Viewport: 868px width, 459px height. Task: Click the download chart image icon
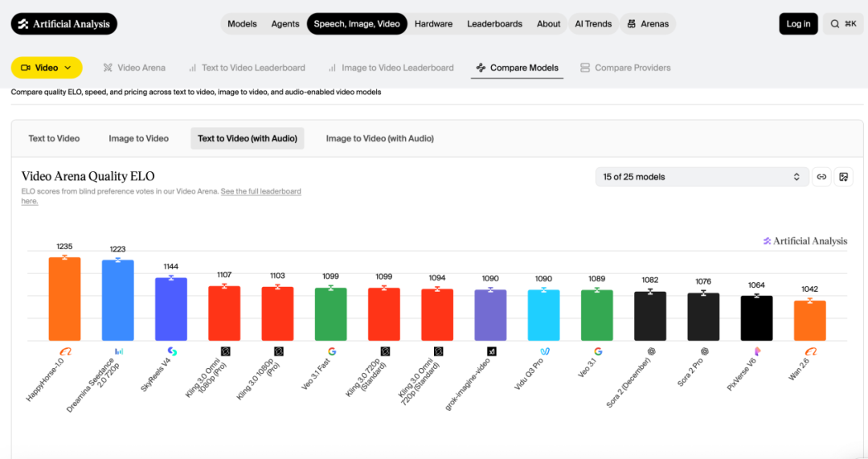(x=843, y=177)
